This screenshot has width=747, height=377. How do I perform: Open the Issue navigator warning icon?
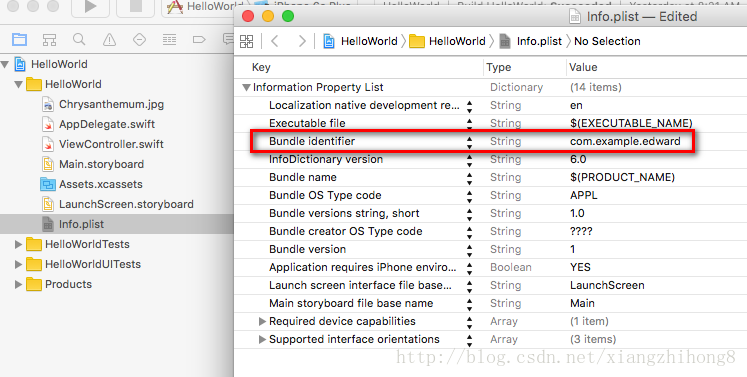pos(110,40)
